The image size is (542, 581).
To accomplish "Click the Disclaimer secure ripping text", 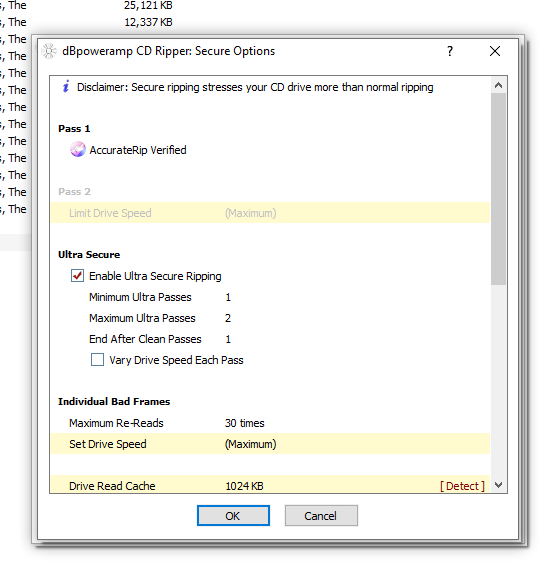I will (x=255, y=87).
